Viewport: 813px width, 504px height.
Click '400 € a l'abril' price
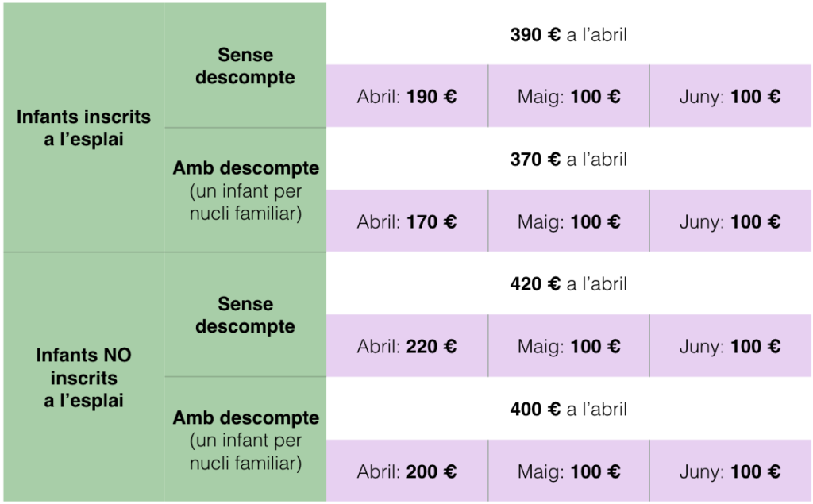(x=568, y=409)
